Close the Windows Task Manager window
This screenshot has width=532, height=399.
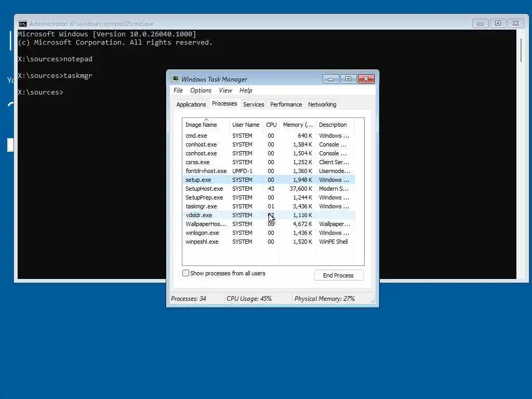tap(366, 79)
